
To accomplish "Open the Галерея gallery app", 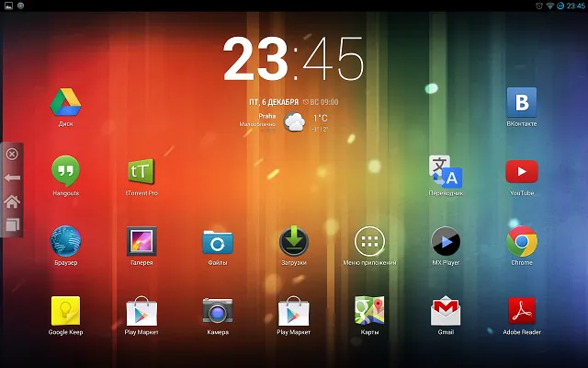I will (x=141, y=241).
